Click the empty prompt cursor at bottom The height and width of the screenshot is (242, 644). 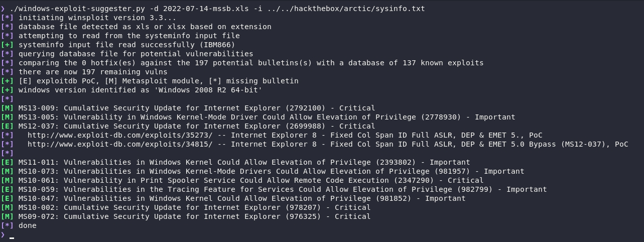pos(12,235)
